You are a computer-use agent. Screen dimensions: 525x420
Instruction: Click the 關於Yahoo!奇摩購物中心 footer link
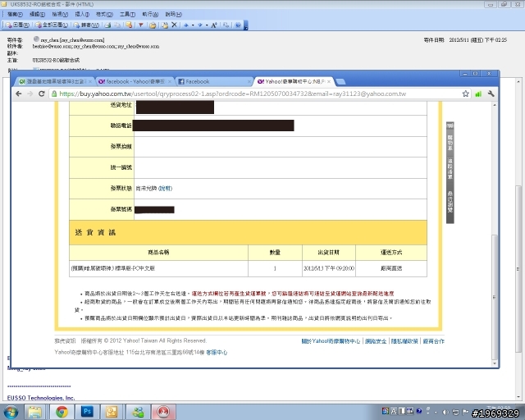(x=331, y=341)
